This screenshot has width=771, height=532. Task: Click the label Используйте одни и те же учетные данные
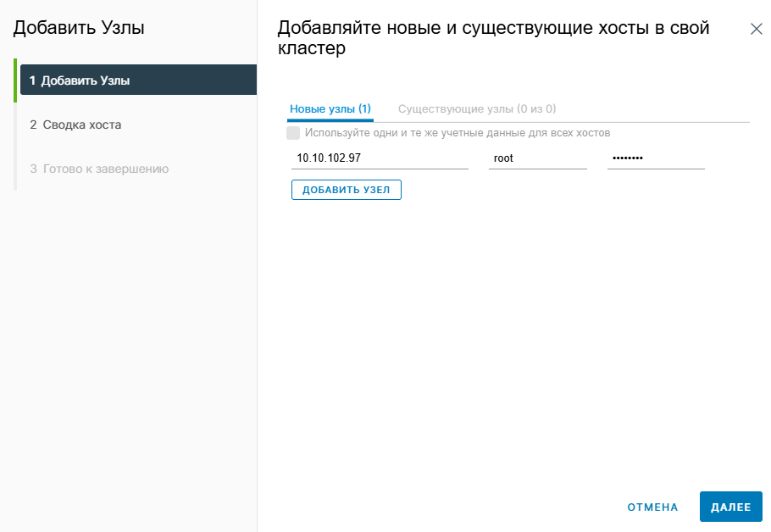(x=458, y=133)
